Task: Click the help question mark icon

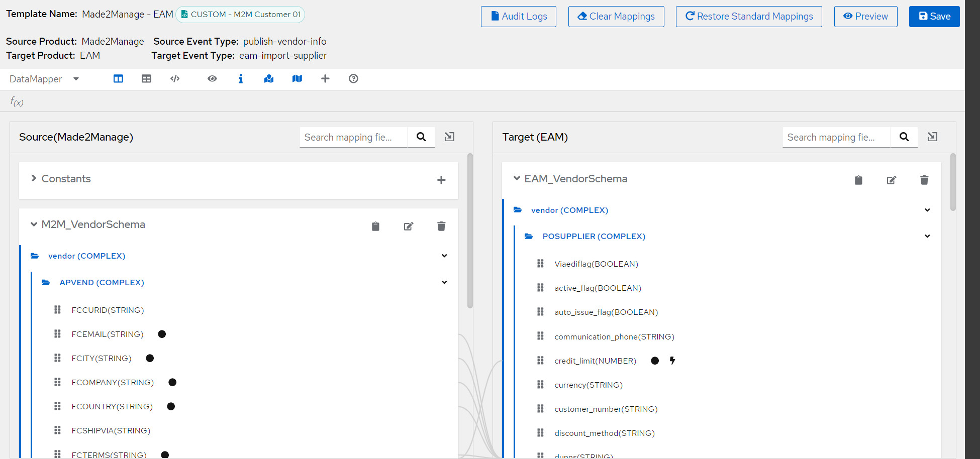Action: [353, 79]
